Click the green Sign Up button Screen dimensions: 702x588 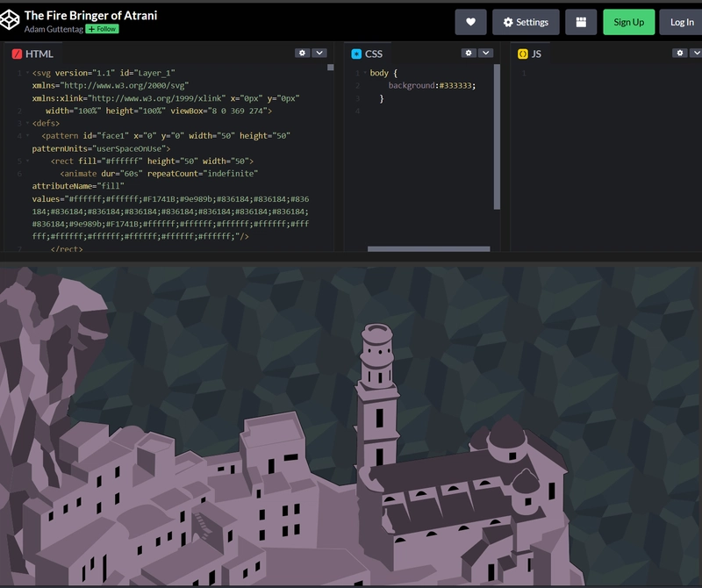click(628, 22)
